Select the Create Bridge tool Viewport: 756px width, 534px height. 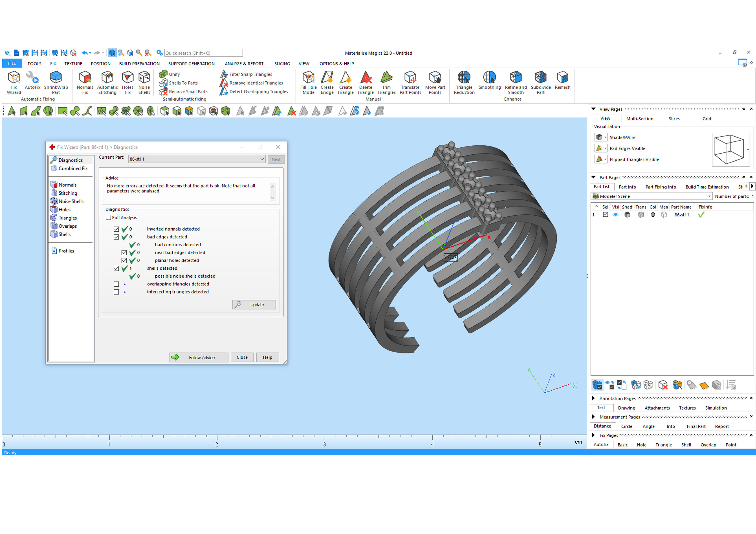[327, 83]
